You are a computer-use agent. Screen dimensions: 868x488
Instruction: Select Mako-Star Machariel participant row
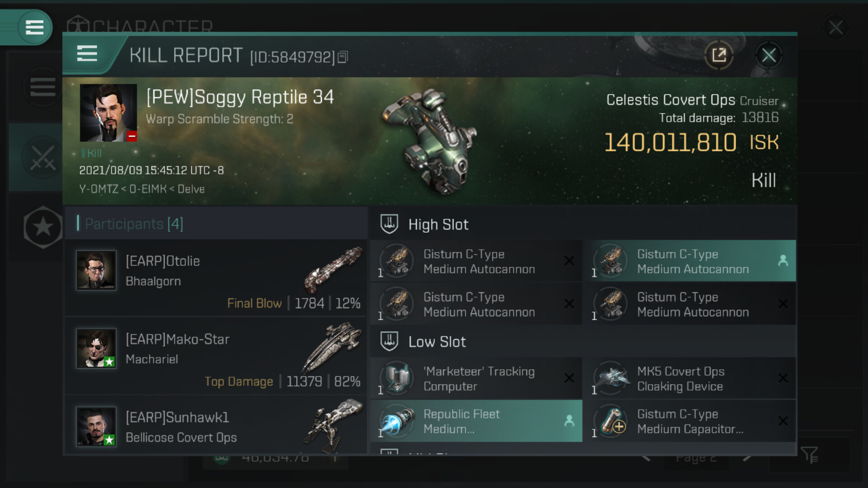tap(216, 356)
